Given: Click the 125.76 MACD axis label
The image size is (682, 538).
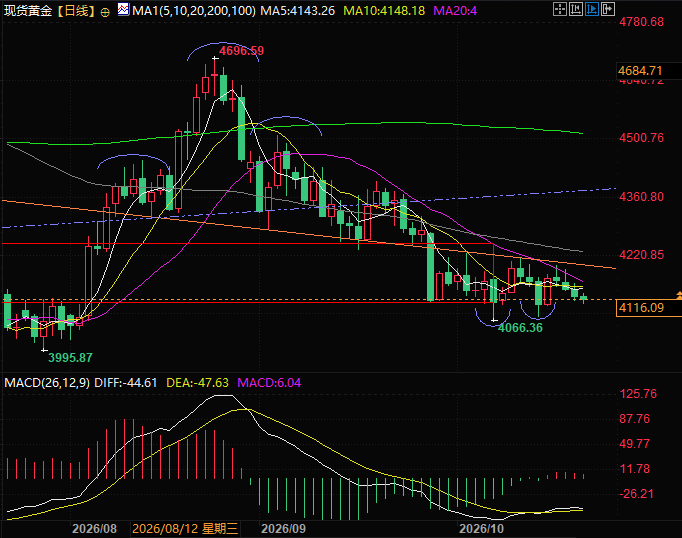Looking at the screenshot, I should pyautogui.click(x=638, y=394).
